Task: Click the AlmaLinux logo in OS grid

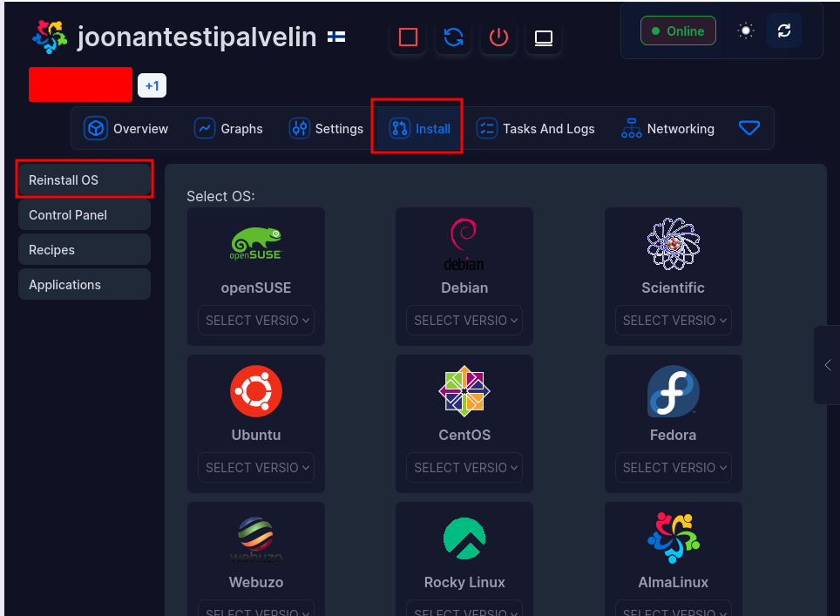Action: [x=673, y=538]
